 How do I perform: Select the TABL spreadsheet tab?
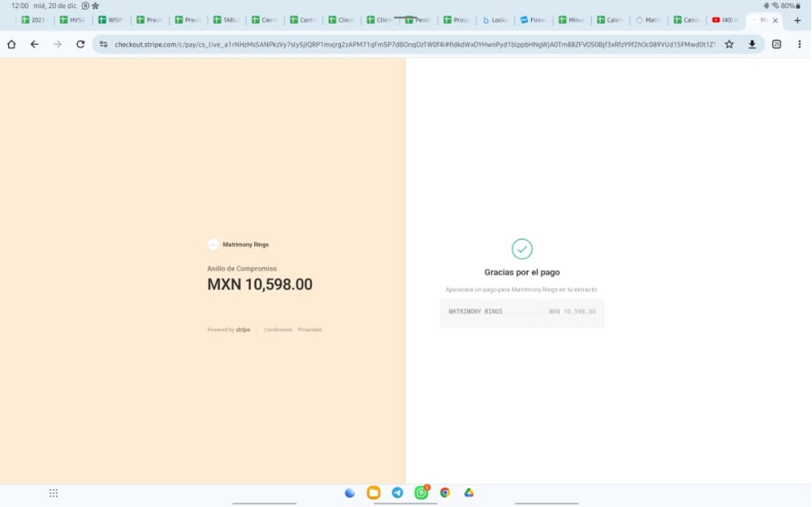[x=227, y=20]
